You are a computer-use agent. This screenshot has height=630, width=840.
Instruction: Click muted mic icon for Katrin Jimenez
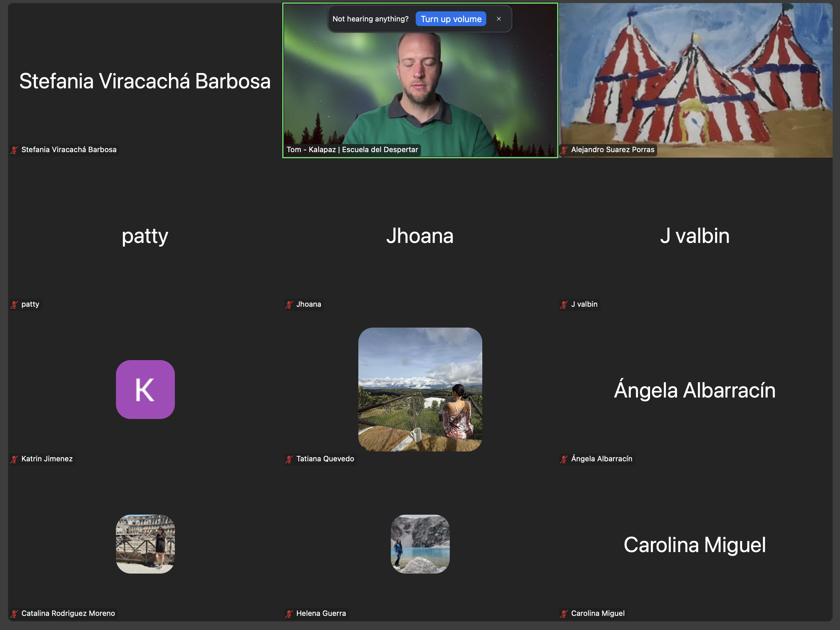click(14, 459)
